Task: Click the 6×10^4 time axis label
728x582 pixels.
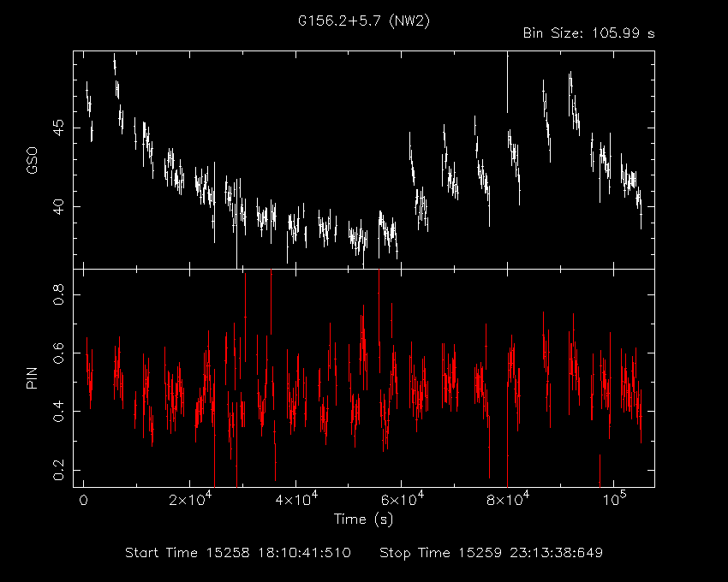Action: click(402, 499)
